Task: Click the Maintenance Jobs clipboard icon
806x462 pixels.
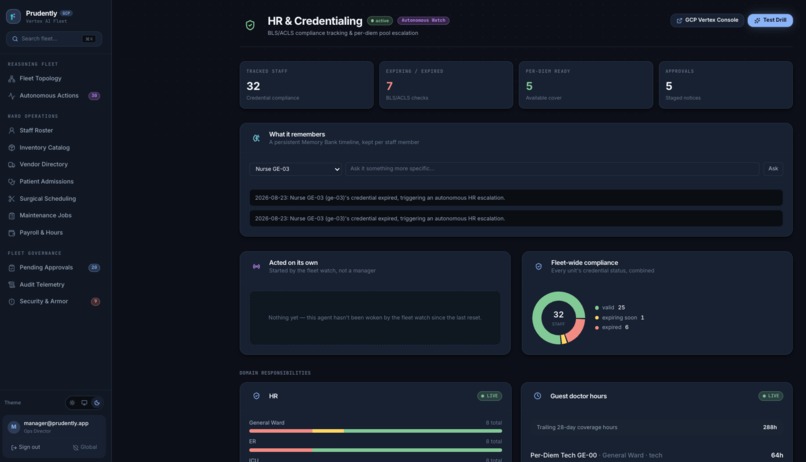Action: pyautogui.click(x=11, y=216)
